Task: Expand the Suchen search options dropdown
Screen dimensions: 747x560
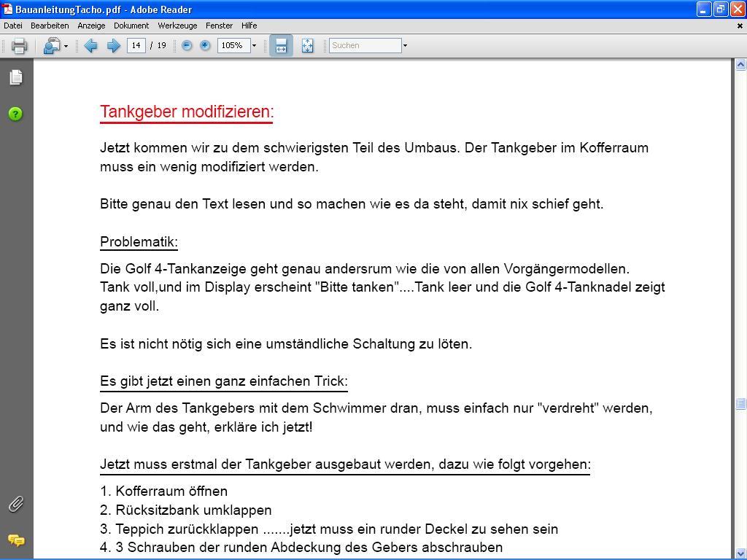Action: 405,46
